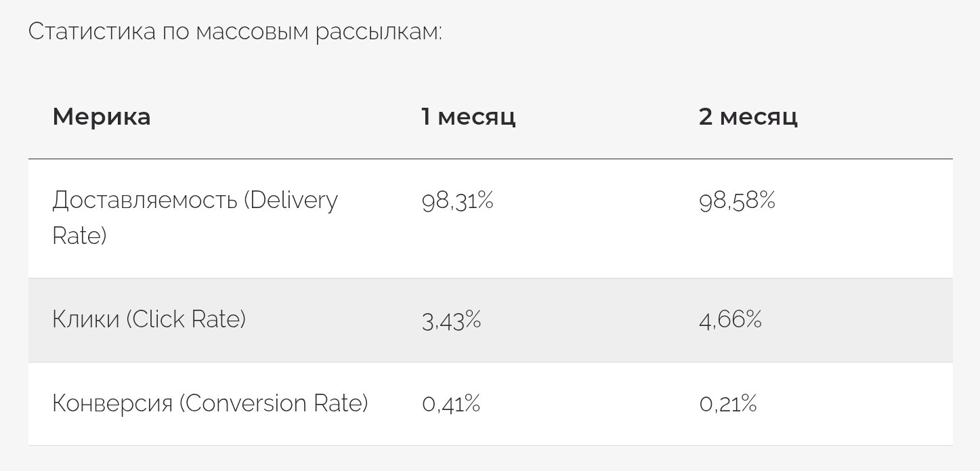Image resolution: width=980 pixels, height=471 pixels.
Task: Select the 0,41% conversion value
Action: [451, 405]
